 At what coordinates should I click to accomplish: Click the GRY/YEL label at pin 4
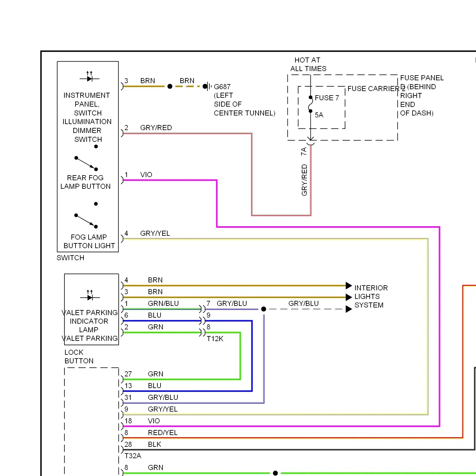coord(155,233)
